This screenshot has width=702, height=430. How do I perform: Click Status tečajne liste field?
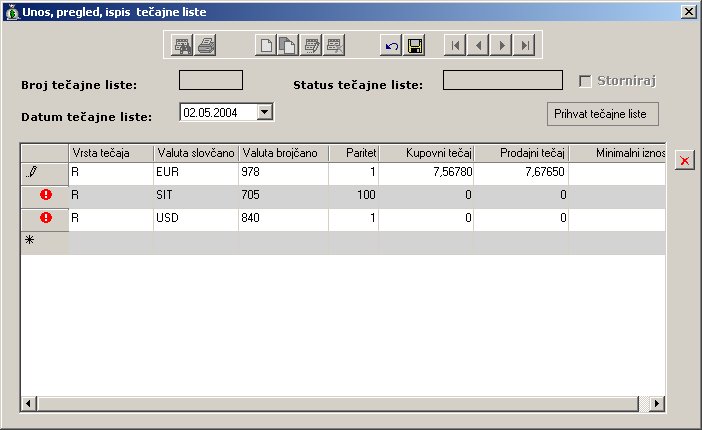[x=503, y=80]
